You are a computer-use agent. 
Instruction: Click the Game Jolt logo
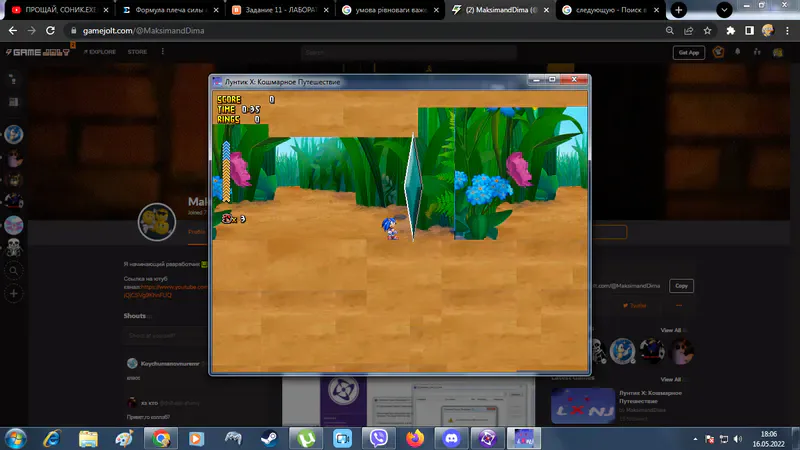click(37, 52)
